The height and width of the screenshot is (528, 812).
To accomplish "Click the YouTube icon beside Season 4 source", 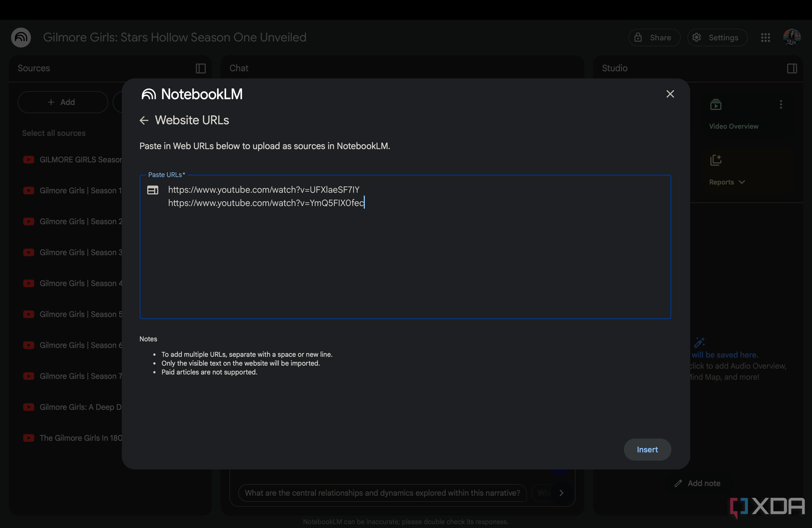I will (29, 283).
